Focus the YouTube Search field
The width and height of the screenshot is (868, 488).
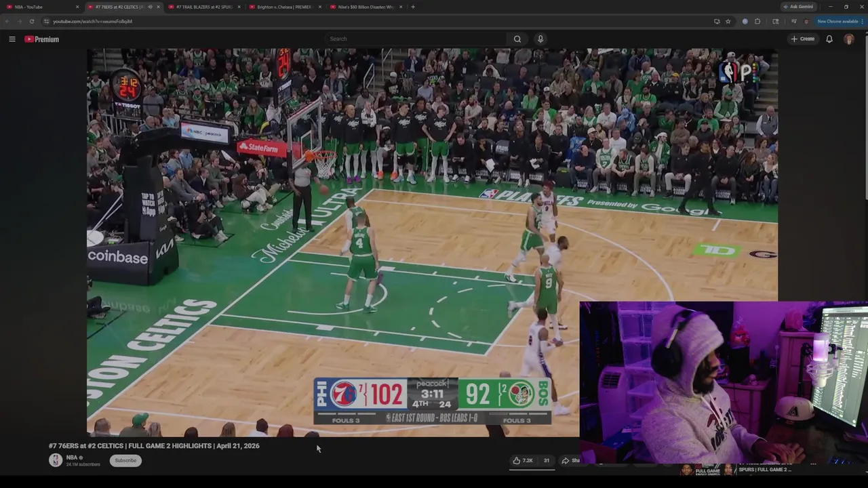coord(417,39)
